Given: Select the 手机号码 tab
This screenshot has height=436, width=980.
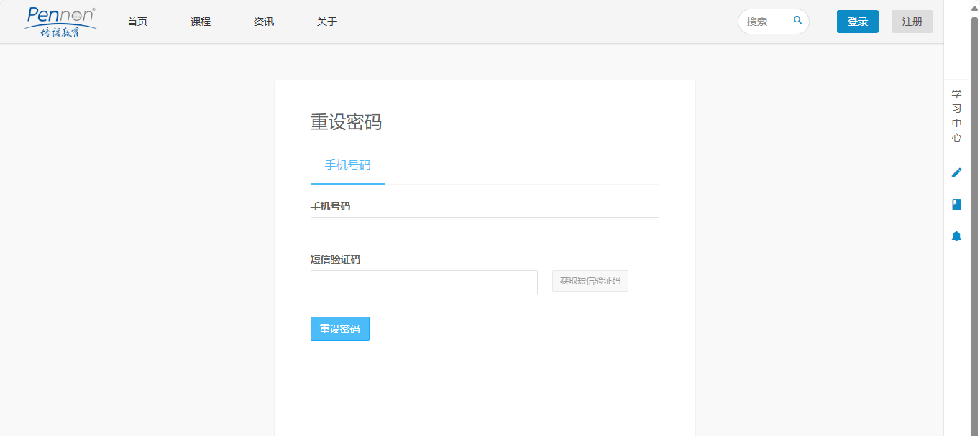Looking at the screenshot, I should [x=348, y=165].
